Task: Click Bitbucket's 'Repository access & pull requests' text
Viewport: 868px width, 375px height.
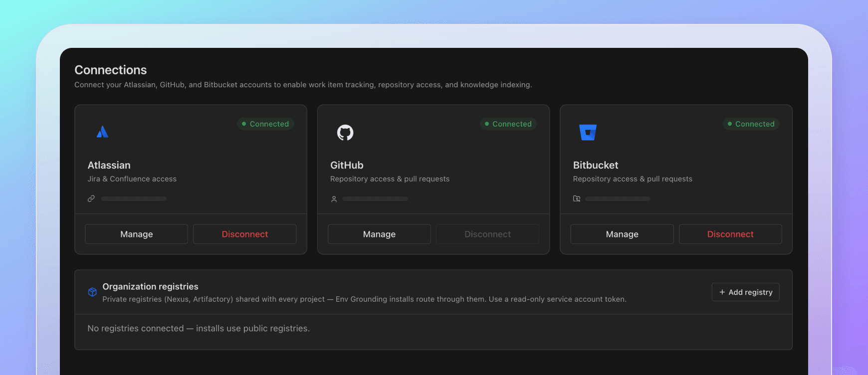Action: click(x=633, y=179)
